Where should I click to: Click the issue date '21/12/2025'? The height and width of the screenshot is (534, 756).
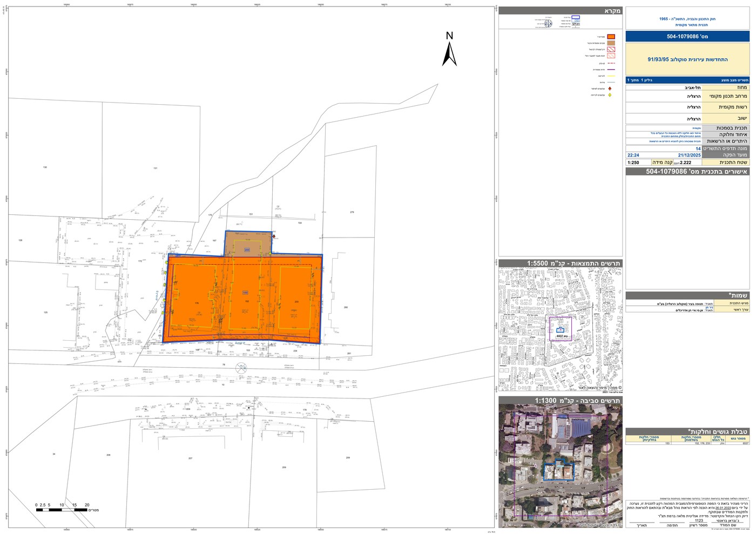(x=689, y=155)
